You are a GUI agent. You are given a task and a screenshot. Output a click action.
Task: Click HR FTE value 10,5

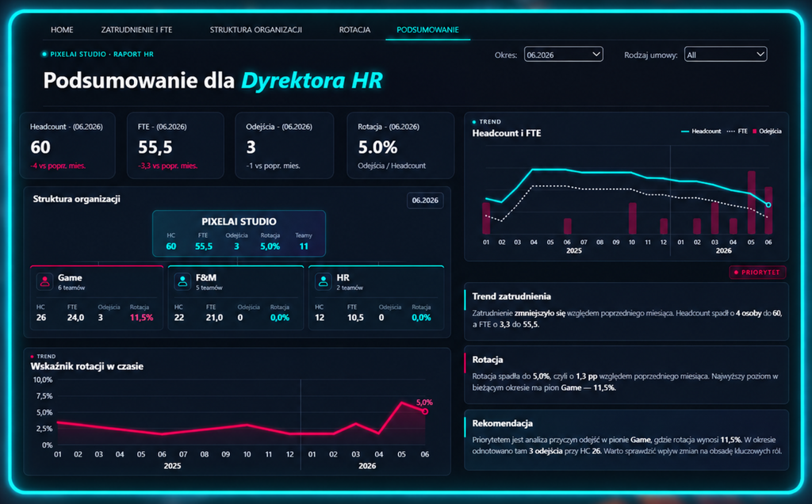point(355,318)
